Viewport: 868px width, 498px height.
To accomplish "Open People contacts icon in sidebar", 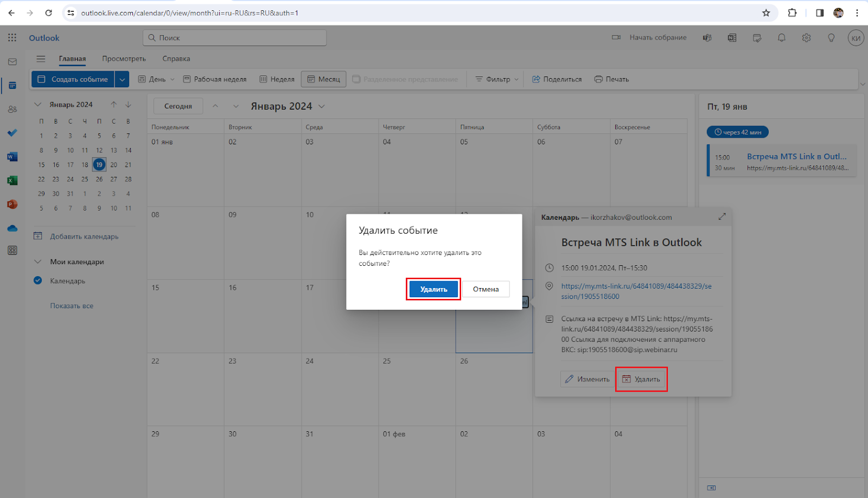I will 12,109.
